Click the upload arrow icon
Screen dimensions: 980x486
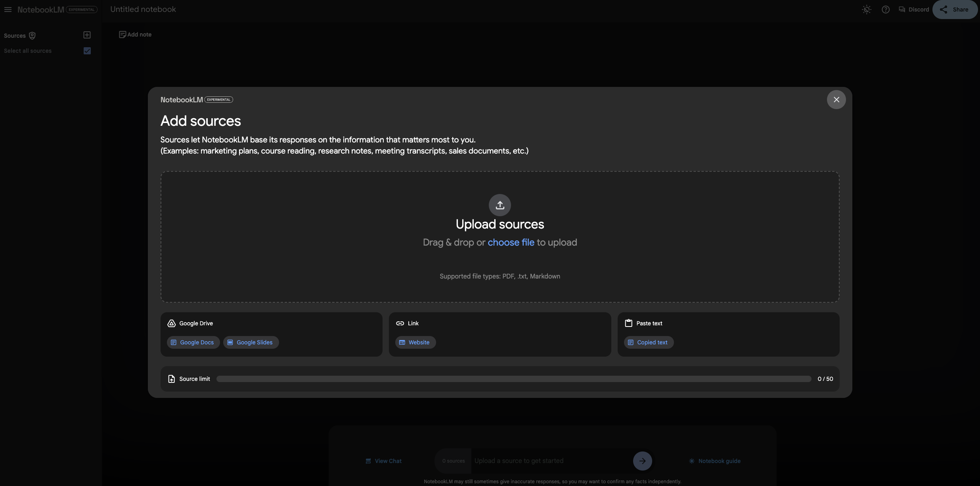coord(500,205)
